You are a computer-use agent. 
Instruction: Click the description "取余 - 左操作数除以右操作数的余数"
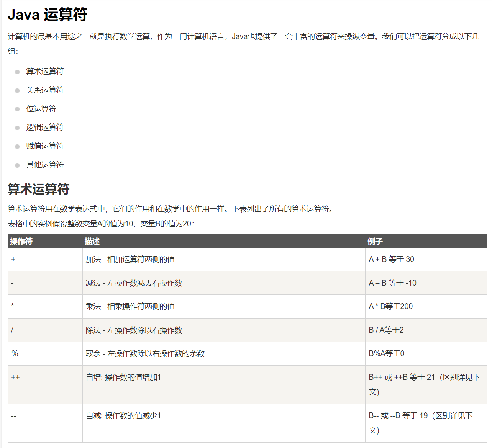145,353
